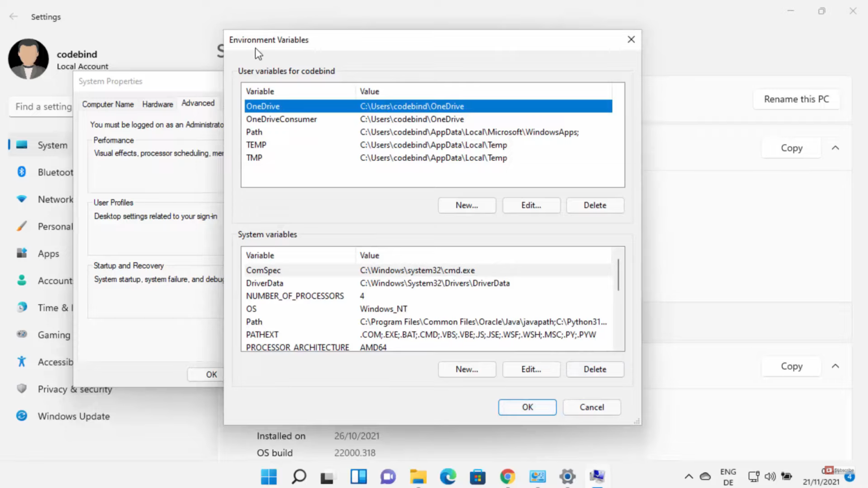Open the taskbar Search icon

pos(299,476)
